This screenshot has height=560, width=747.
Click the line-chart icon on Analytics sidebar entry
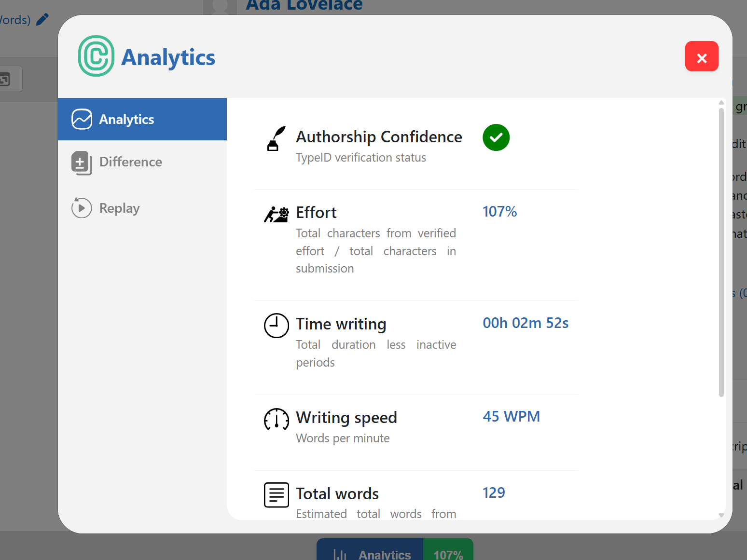coord(82,119)
